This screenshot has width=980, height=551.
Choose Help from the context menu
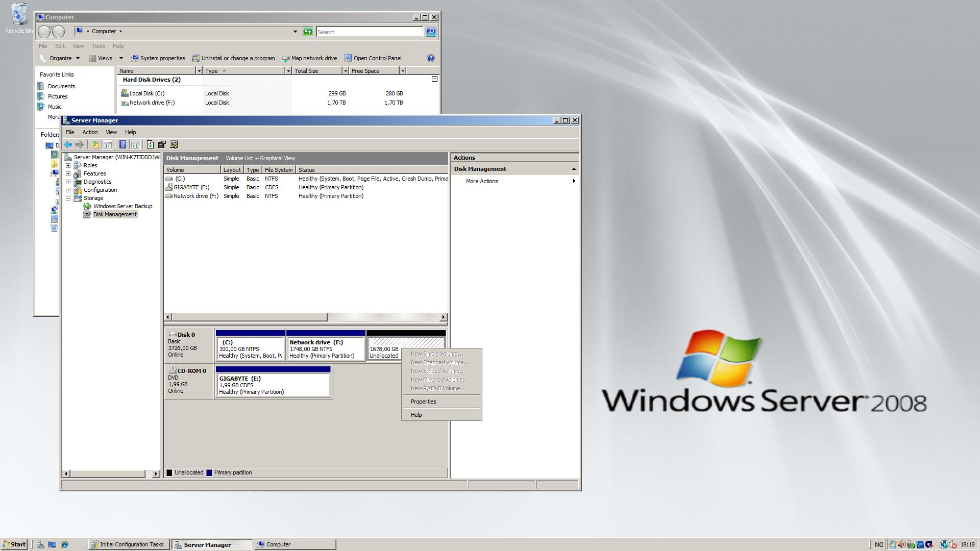tap(442, 415)
